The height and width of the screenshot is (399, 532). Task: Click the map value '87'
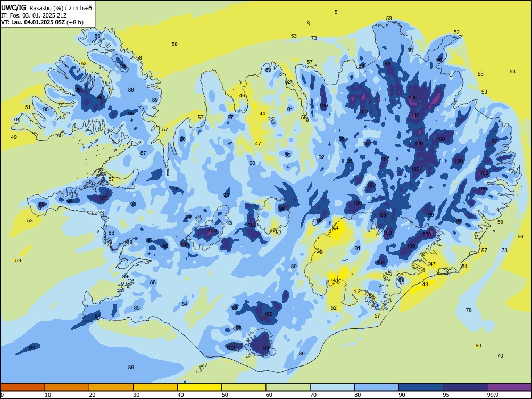click(143, 153)
